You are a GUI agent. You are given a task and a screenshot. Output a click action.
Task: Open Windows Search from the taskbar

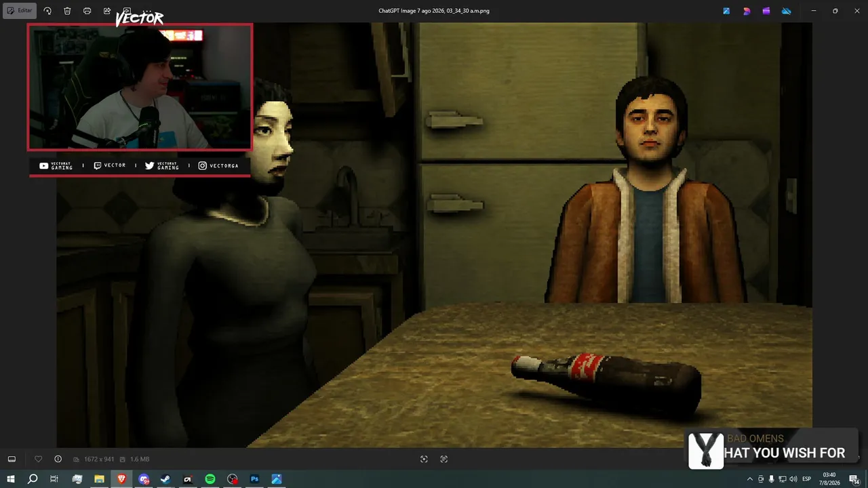[x=33, y=479]
